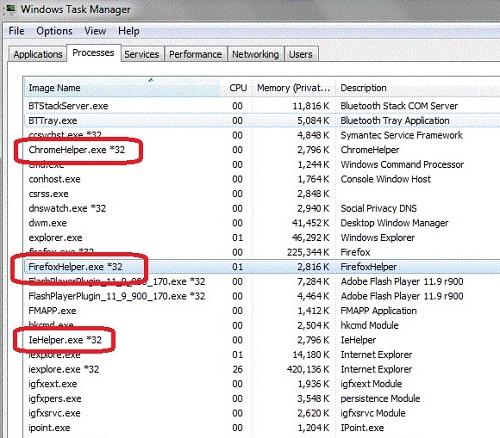Screen dimensions: 500x438
Task: Open the Help menu
Action: 129,31
